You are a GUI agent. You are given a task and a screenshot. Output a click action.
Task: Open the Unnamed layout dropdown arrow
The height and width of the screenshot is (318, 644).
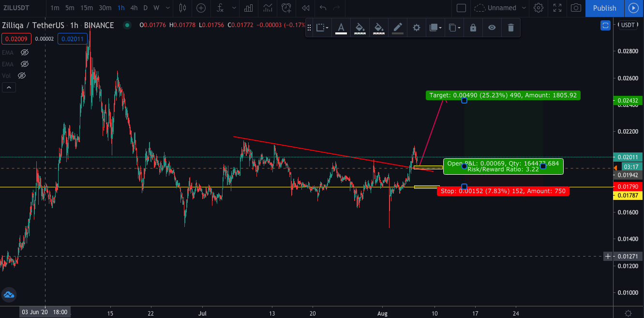pos(525,8)
